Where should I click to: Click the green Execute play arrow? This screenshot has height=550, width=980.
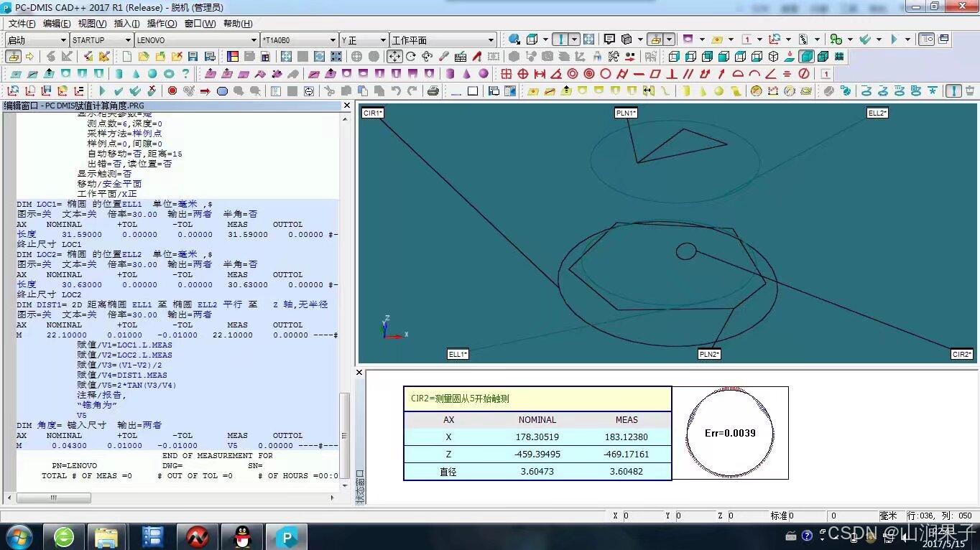(102, 91)
